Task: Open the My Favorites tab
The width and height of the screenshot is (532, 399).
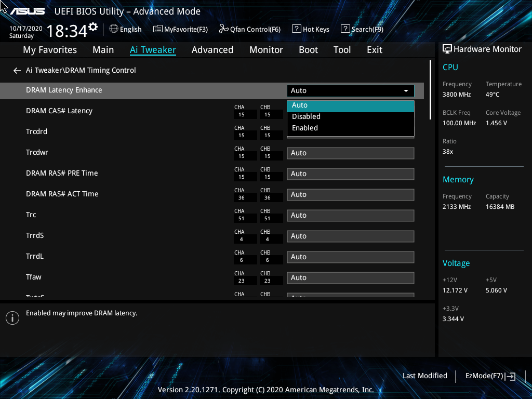Action: tap(50, 50)
